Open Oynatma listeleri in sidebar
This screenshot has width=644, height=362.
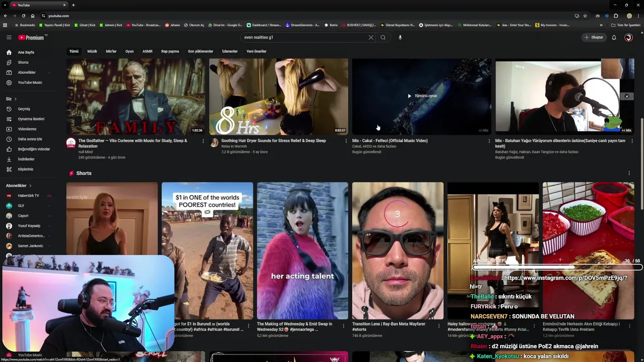click(30, 119)
